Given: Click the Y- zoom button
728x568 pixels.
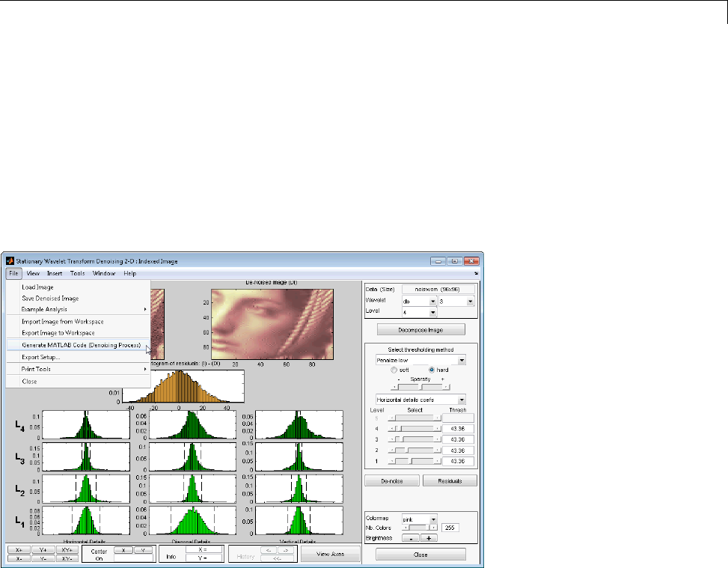Looking at the screenshot, I should tap(43, 559).
